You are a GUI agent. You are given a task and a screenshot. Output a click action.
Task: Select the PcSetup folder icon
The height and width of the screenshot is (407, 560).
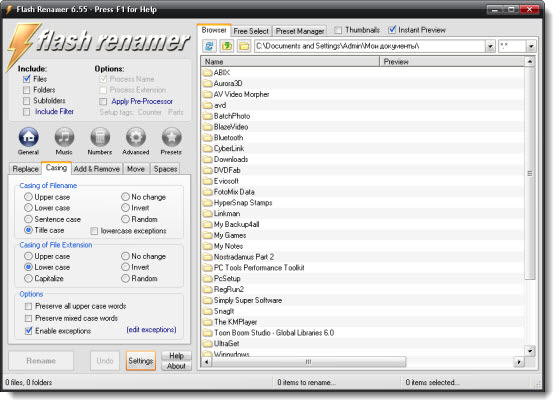[x=208, y=278]
